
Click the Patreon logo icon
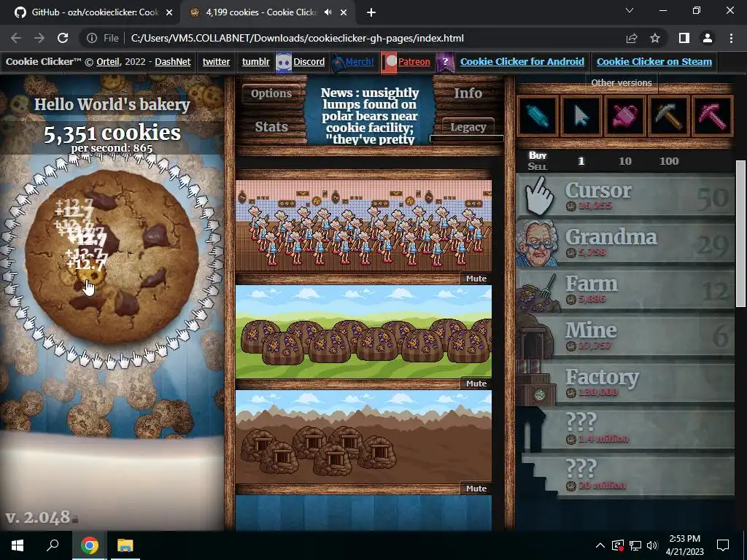click(x=389, y=62)
